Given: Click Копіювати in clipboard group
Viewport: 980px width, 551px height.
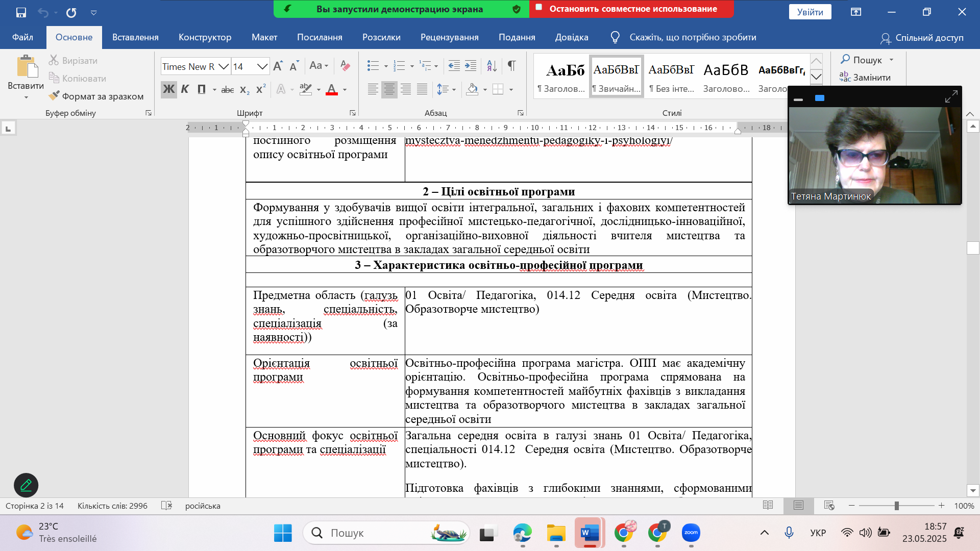Looking at the screenshot, I should [x=78, y=78].
